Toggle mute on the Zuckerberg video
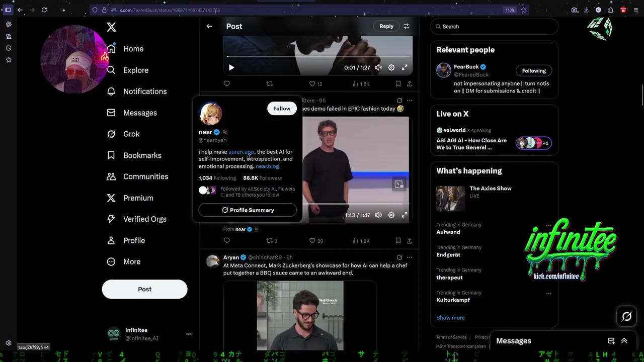Screen dimensions: 644x362 (378, 215)
